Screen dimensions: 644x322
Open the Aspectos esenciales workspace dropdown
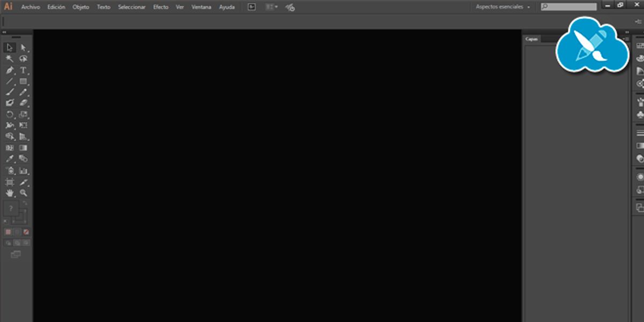pyautogui.click(x=503, y=7)
